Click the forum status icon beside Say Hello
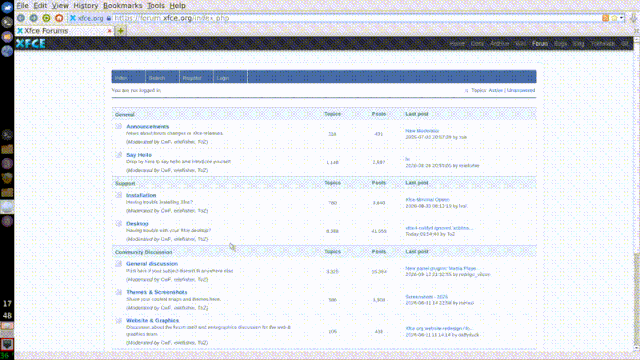Image resolution: width=640 pixels, height=360 pixels. click(118, 155)
